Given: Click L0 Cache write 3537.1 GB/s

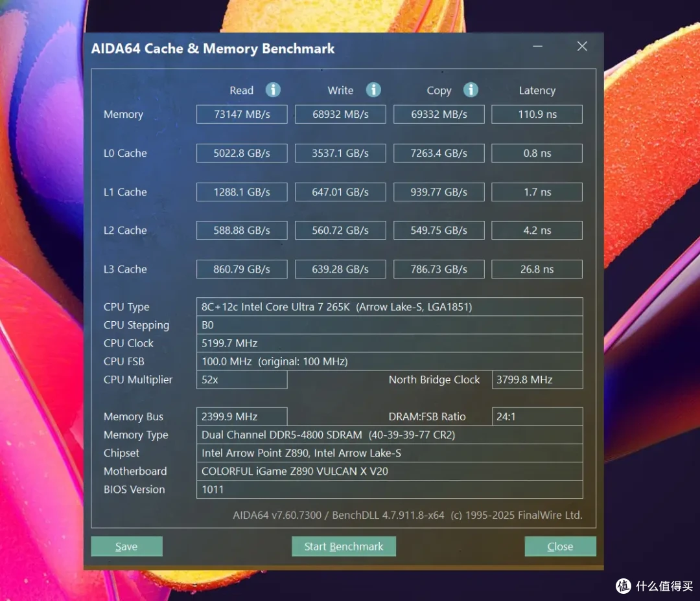Looking at the screenshot, I should [341, 153].
